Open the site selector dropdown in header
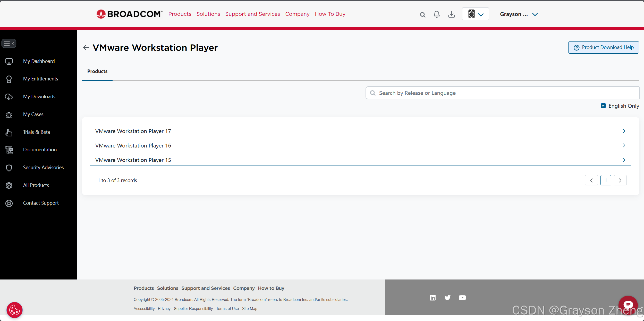 click(475, 14)
